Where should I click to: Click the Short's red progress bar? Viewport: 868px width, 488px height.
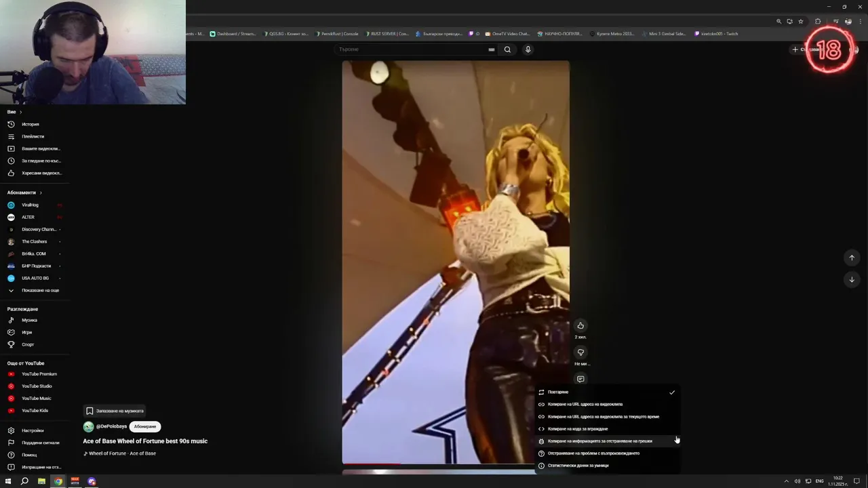372,464
